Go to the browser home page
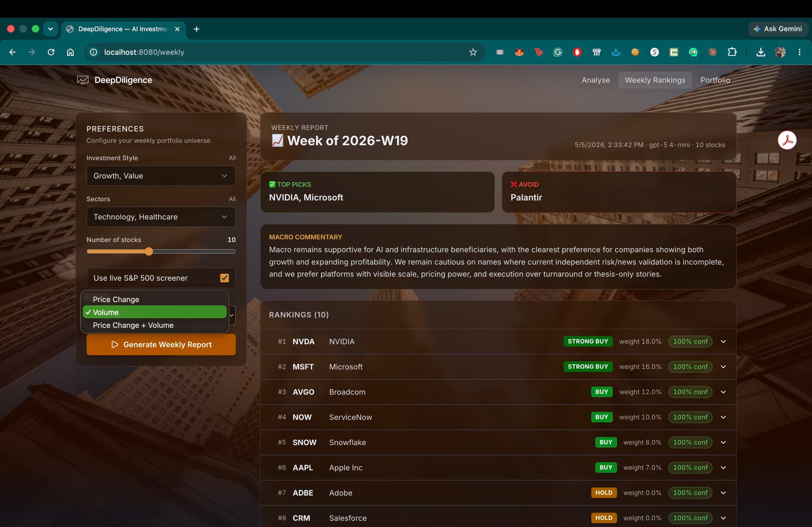This screenshot has width=812, height=527. tap(70, 52)
